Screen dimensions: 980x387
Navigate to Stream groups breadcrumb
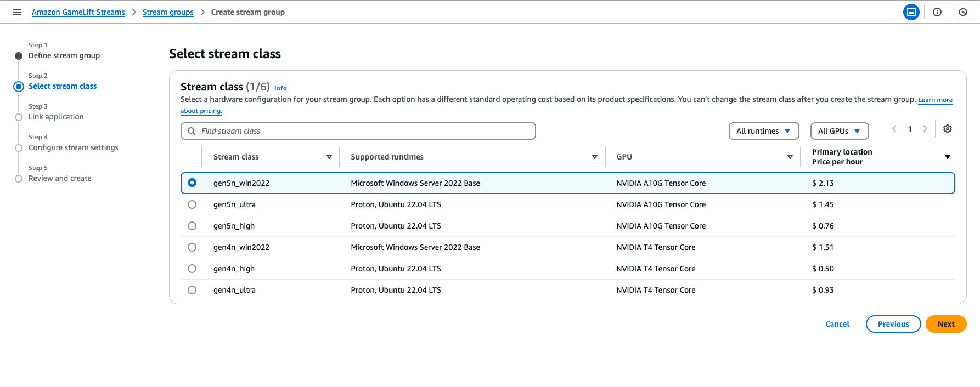168,12
